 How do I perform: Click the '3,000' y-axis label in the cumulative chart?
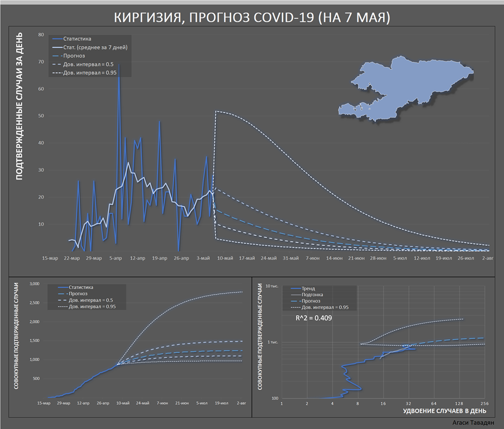34,284
